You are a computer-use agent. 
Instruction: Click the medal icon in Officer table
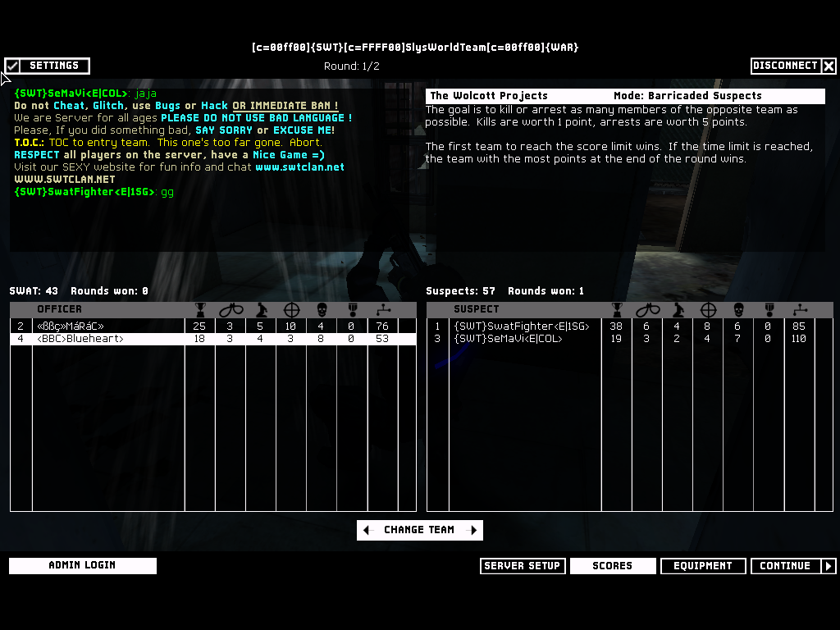point(353,309)
